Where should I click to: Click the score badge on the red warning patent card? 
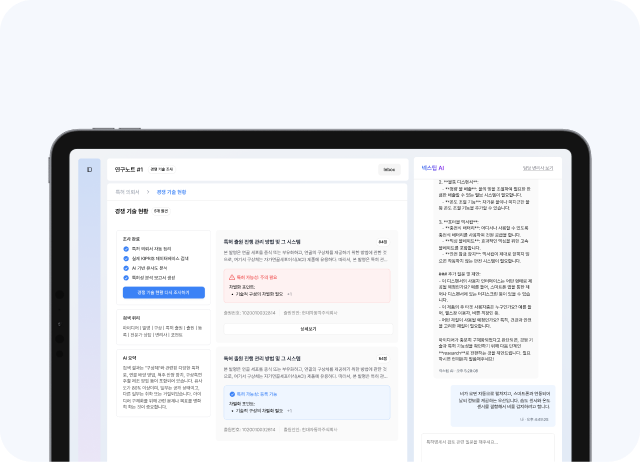(382, 242)
